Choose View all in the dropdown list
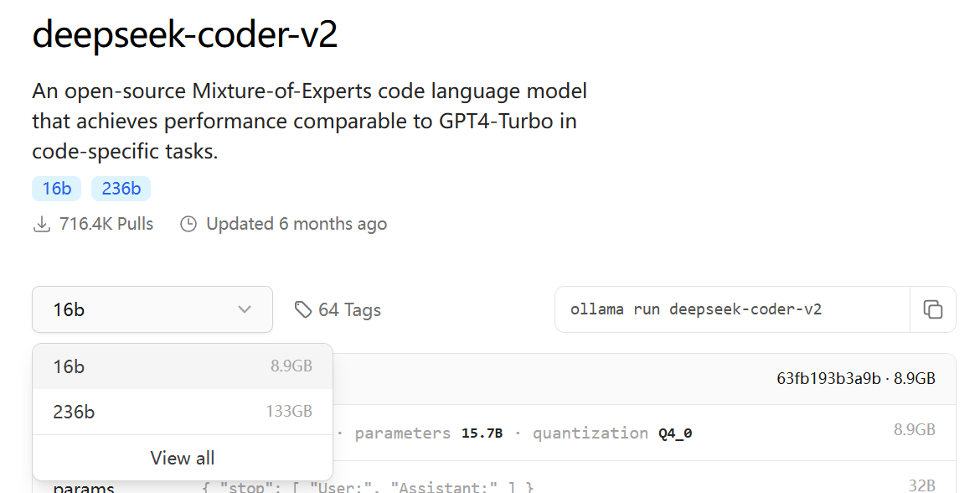 [x=183, y=458]
